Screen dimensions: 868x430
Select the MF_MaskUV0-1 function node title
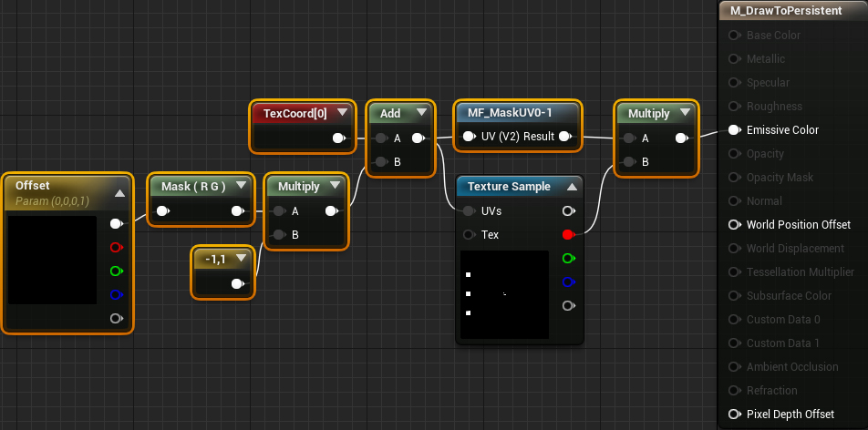[510, 113]
